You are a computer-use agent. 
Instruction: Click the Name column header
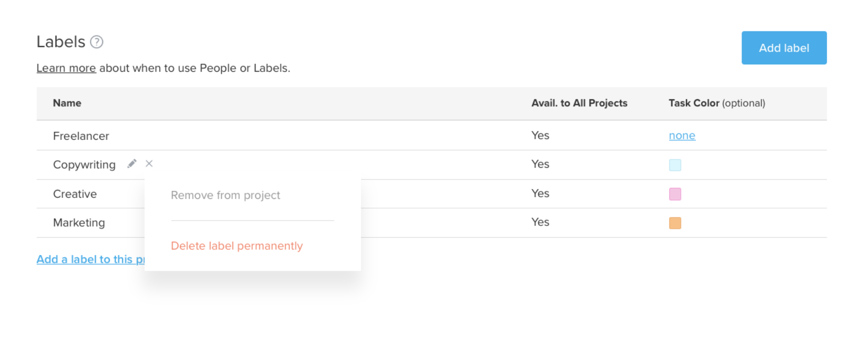[67, 103]
